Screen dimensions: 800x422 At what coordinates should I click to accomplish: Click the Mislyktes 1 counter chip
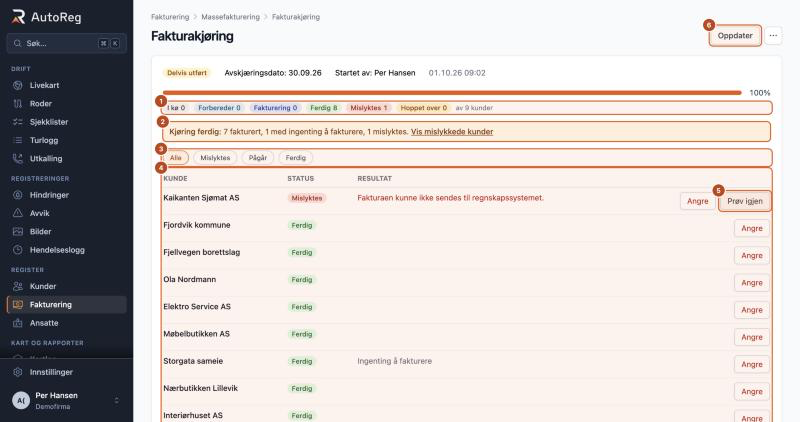pyautogui.click(x=368, y=108)
